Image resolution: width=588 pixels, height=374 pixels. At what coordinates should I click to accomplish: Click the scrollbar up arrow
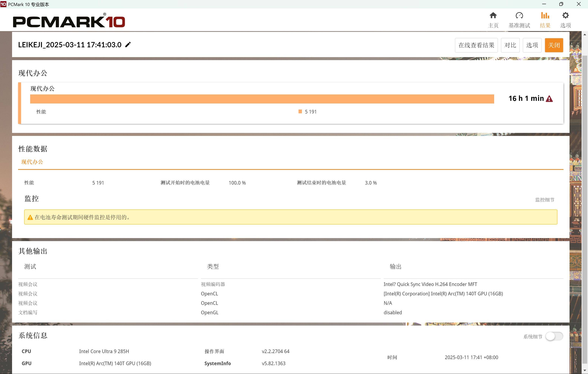(x=585, y=34)
